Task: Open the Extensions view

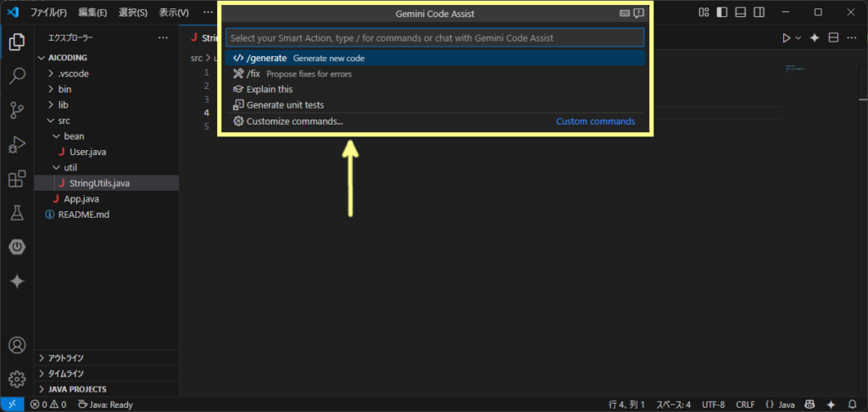Action: [x=17, y=179]
